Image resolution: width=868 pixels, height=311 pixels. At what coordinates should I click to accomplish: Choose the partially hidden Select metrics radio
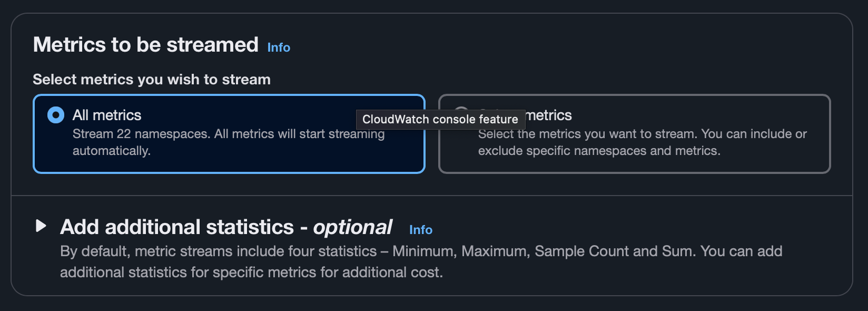(459, 111)
